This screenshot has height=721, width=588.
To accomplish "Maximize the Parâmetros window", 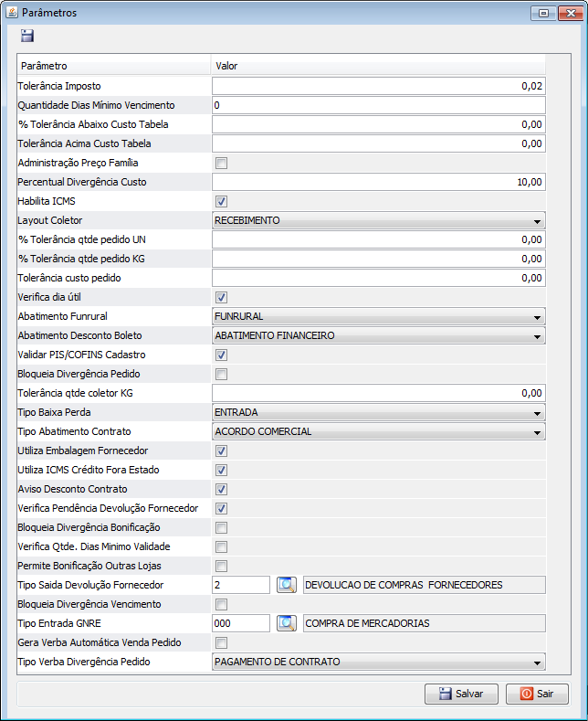I will click(543, 13).
